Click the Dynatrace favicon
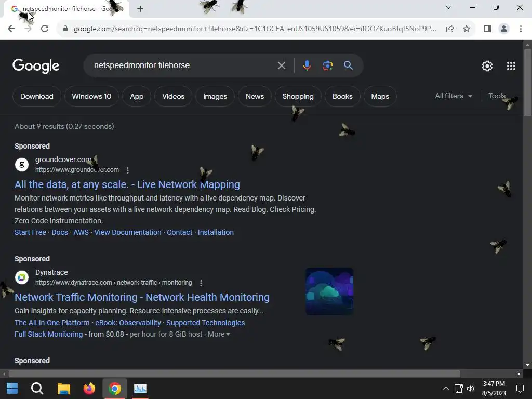 pyautogui.click(x=22, y=277)
